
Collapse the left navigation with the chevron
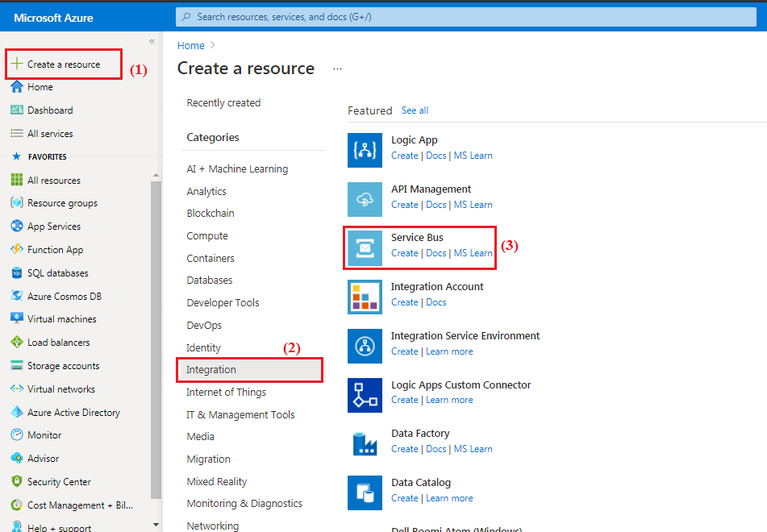[152, 42]
